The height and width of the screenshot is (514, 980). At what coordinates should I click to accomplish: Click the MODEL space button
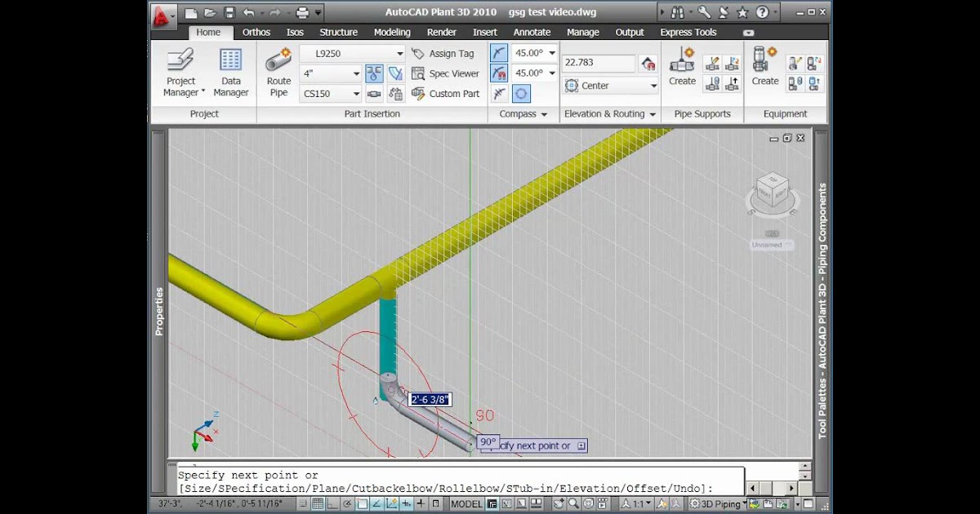pos(466,504)
